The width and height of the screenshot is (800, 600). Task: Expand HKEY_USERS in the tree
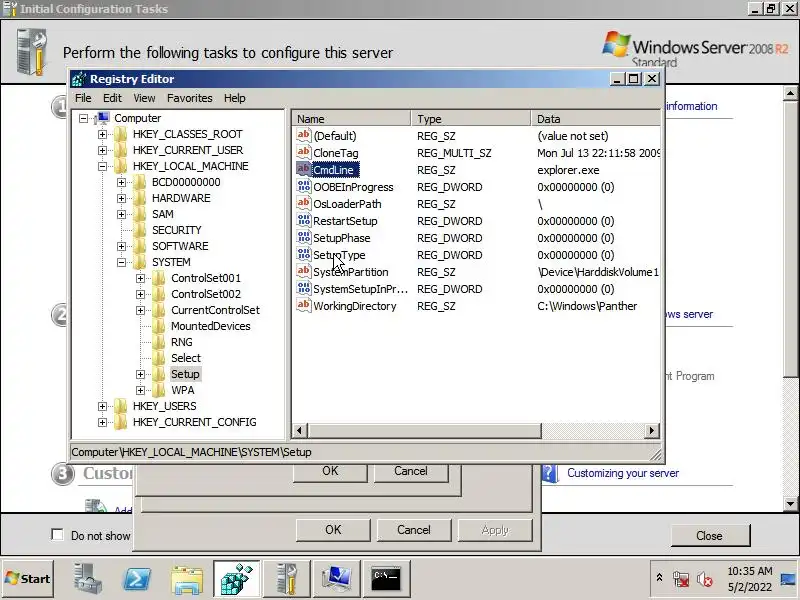tap(103, 406)
